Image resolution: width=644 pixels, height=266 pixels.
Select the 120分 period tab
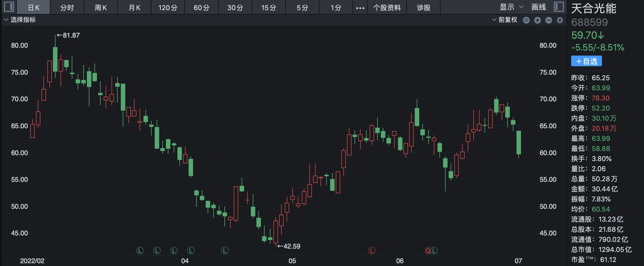[x=168, y=8]
